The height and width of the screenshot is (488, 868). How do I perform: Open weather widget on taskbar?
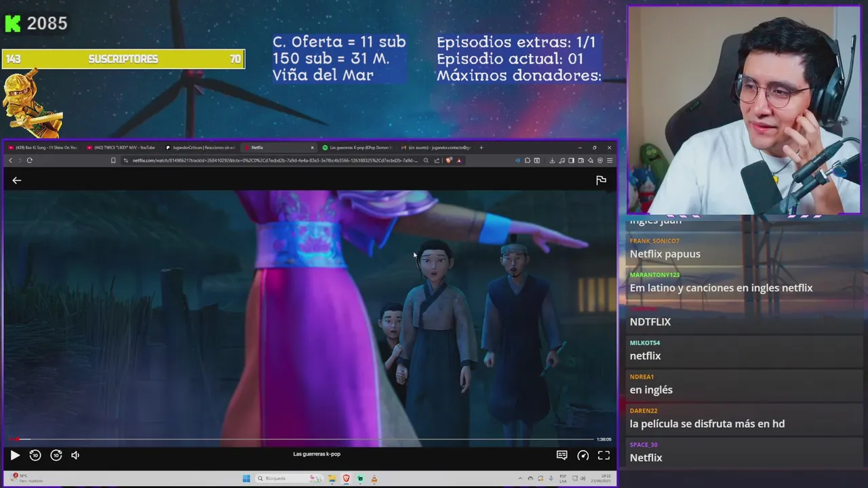[27, 479]
